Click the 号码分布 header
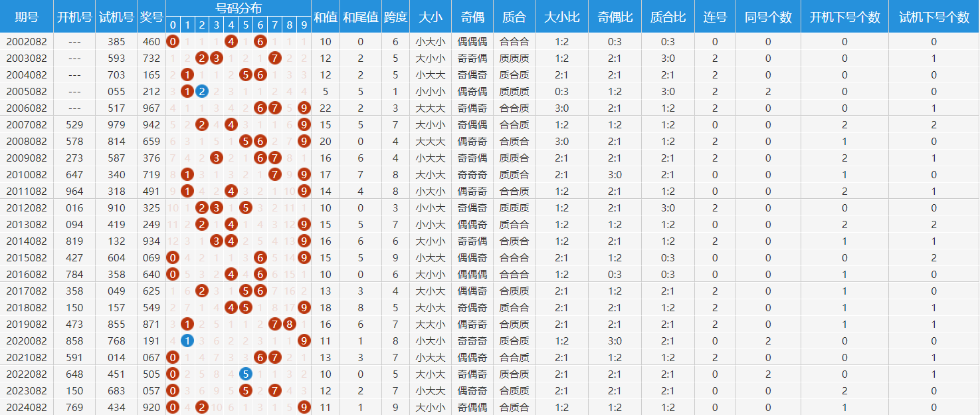 [239, 8]
